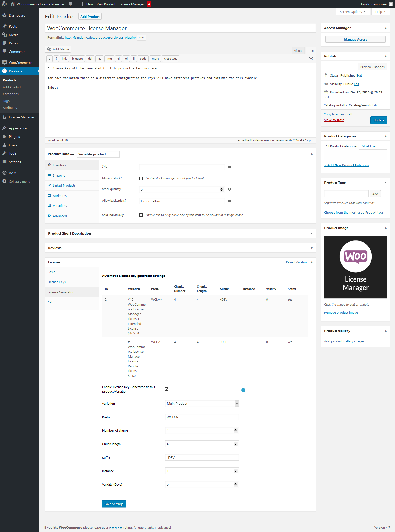Screen dimensions: 395x532
Task: Open the Variations product data tab
Action: tap(72, 206)
